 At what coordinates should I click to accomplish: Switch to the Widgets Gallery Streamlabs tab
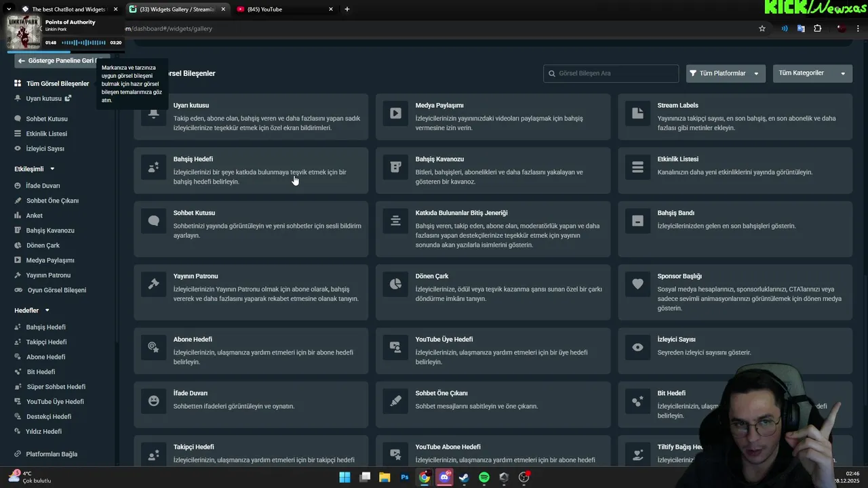pyautogui.click(x=178, y=9)
